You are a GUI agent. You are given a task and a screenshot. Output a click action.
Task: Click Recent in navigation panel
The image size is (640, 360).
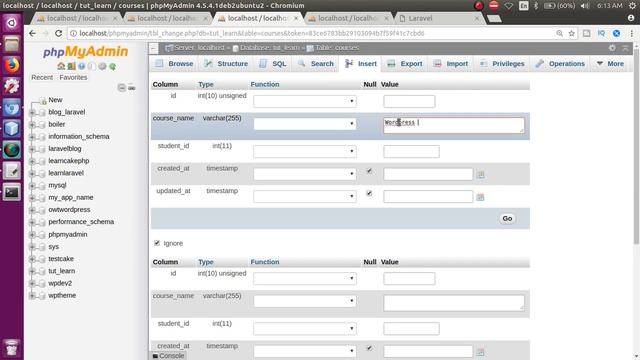[x=42, y=77]
